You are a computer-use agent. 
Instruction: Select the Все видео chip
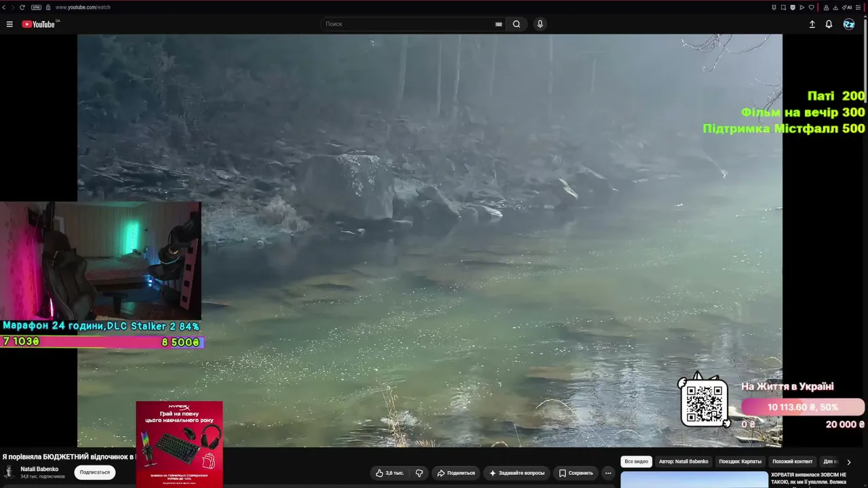(x=636, y=462)
